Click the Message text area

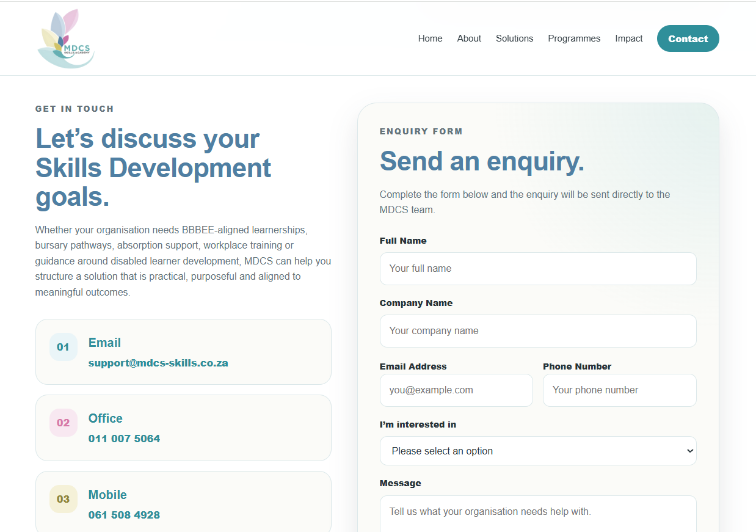538,514
